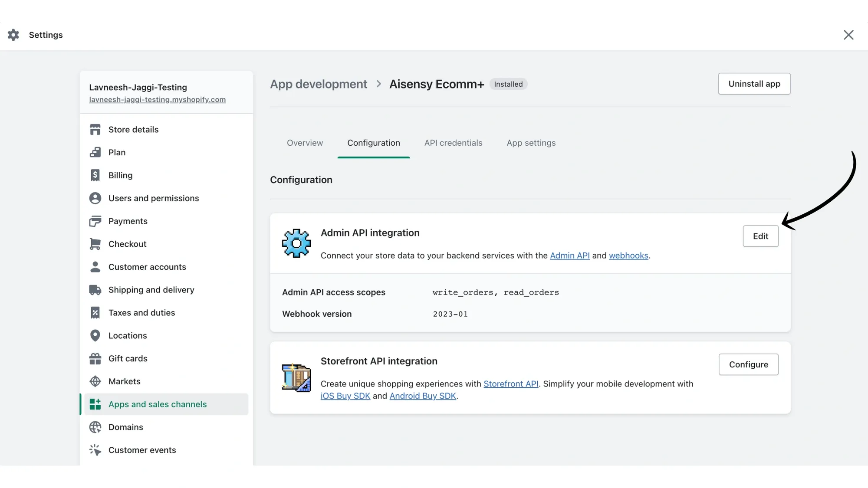Open the Customer events sparkle icon
The height and width of the screenshot is (488, 868).
pyautogui.click(x=95, y=450)
